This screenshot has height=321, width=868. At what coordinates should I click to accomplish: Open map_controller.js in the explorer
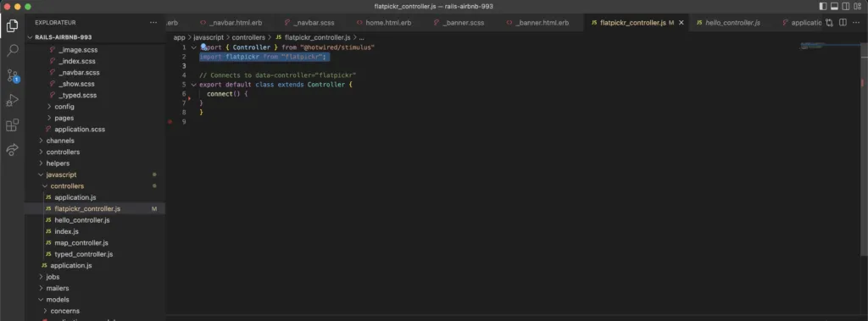81,242
